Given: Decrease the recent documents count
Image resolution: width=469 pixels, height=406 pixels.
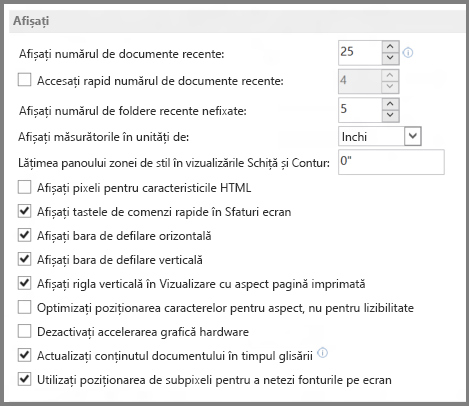Looking at the screenshot, I should click(390, 58).
